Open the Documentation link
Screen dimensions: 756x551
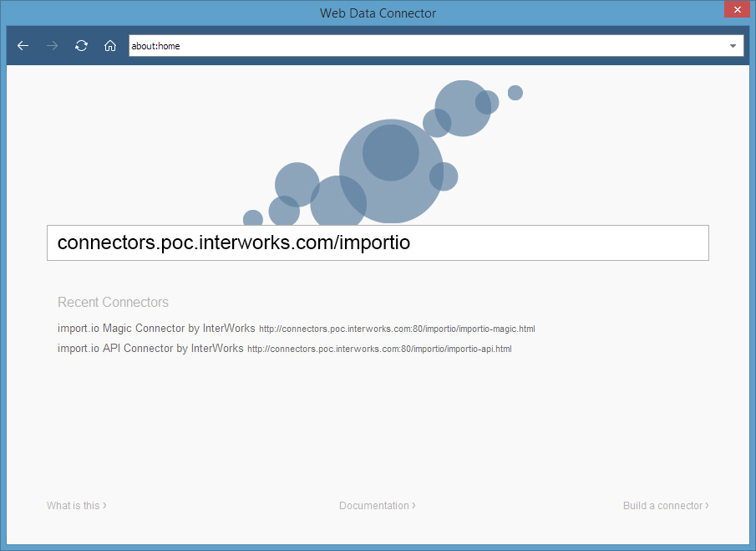pos(374,506)
